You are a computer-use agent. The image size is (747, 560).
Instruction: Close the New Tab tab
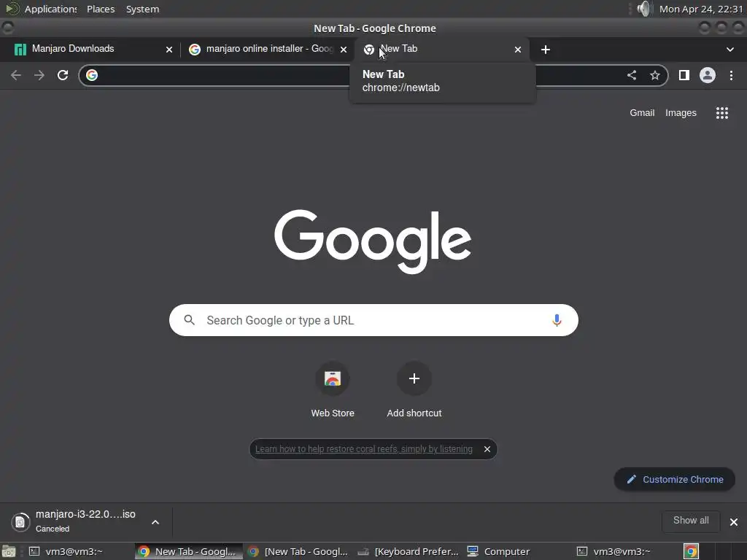point(518,50)
